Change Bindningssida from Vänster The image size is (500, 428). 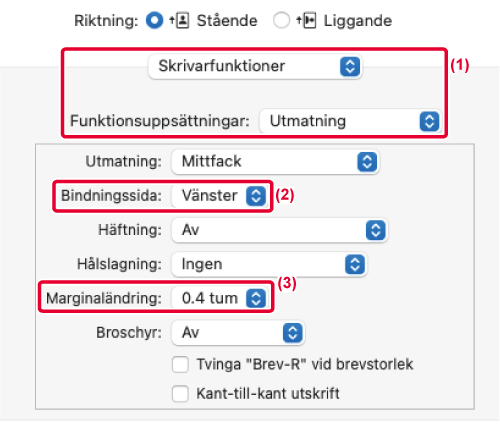pos(220,196)
